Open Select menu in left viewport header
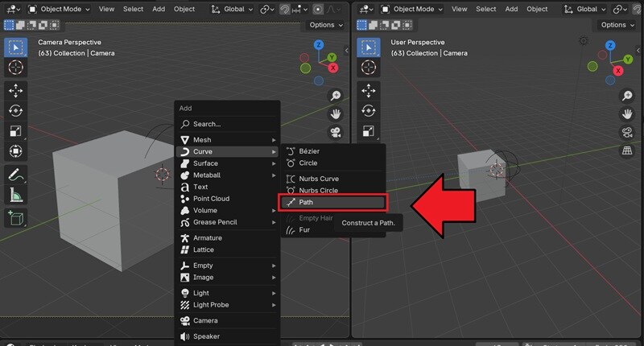 [x=133, y=9]
